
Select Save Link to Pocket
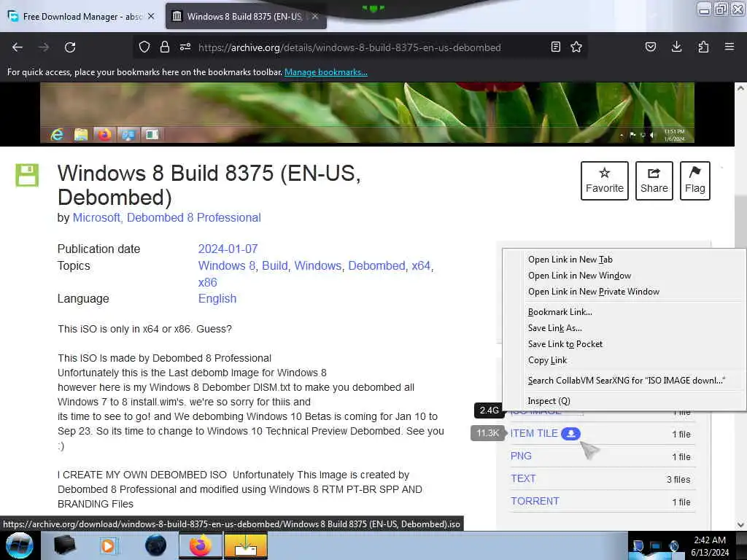click(x=624, y=344)
